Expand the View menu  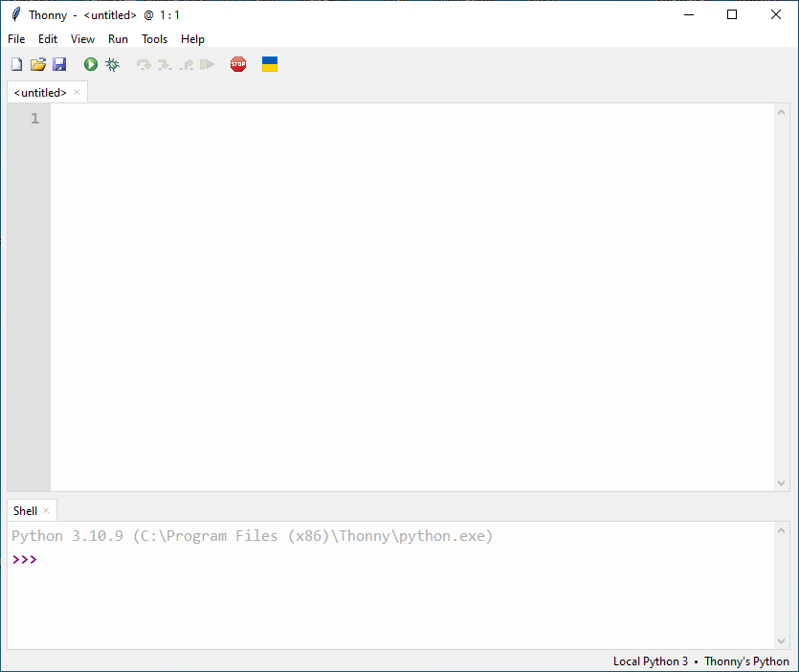tap(82, 39)
